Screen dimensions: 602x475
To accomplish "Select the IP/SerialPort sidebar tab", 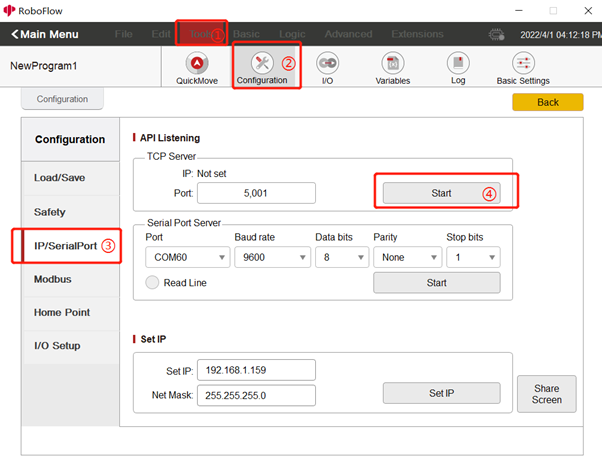I will [x=66, y=246].
